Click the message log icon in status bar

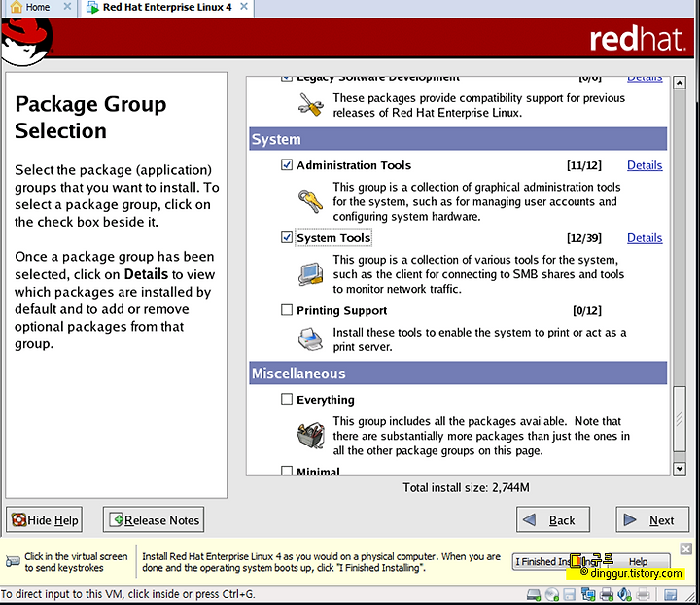click(x=671, y=594)
